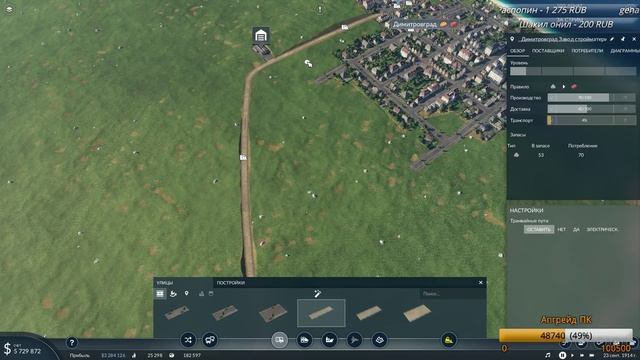Click the Доставка progress bar
640x360 pixels.
pos(591,109)
